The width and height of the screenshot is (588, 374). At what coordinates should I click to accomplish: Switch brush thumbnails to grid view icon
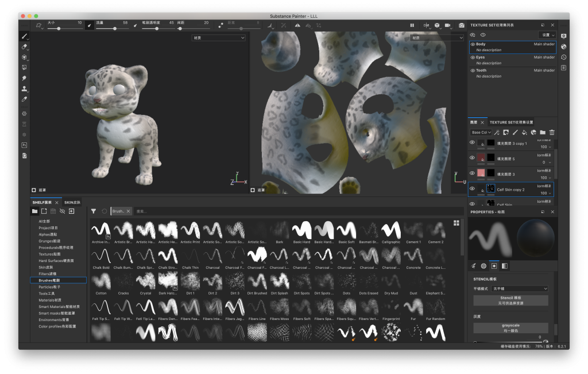pos(457,223)
